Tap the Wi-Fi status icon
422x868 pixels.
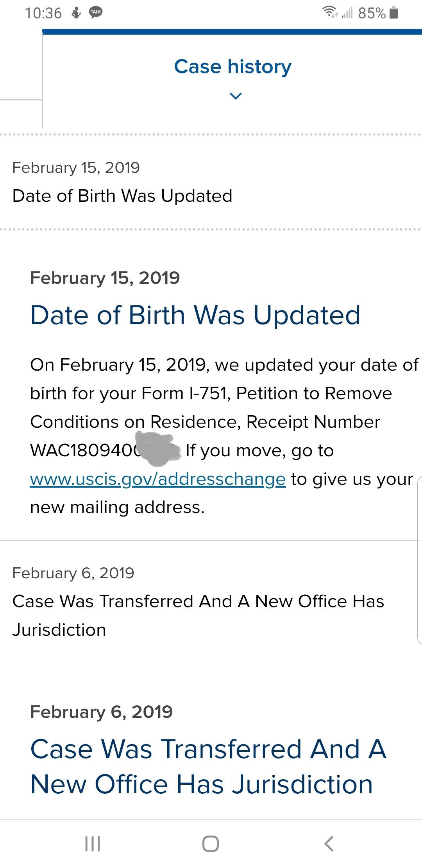[330, 12]
